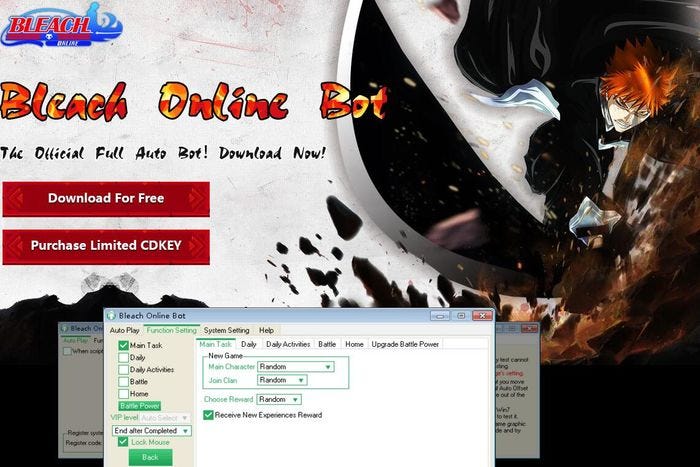Open the Function Setting menu tab
Image resolution: width=700 pixels, height=467 pixels.
[x=171, y=330]
